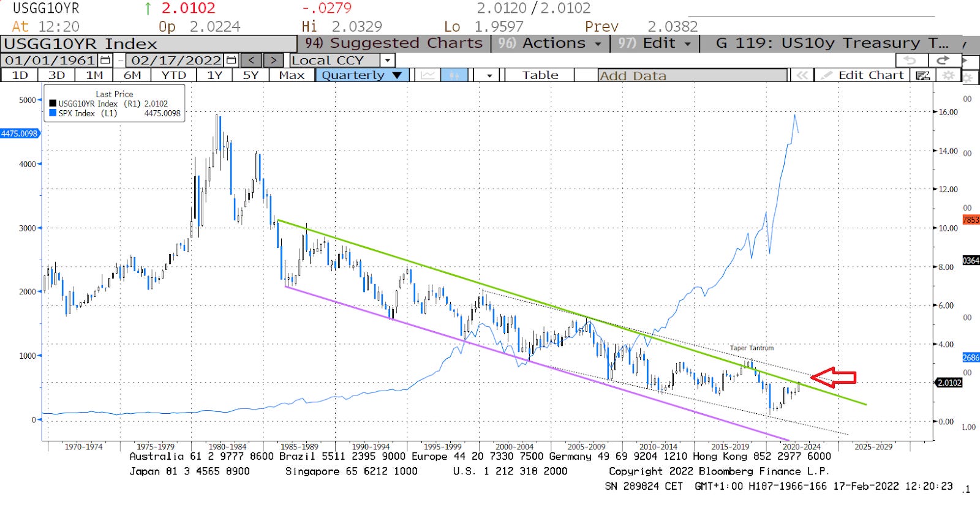The height and width of the screenshot is (524, 980).
Task: Open chart settings gear icon
Action: pyautogui.click(x=948, y=75)
